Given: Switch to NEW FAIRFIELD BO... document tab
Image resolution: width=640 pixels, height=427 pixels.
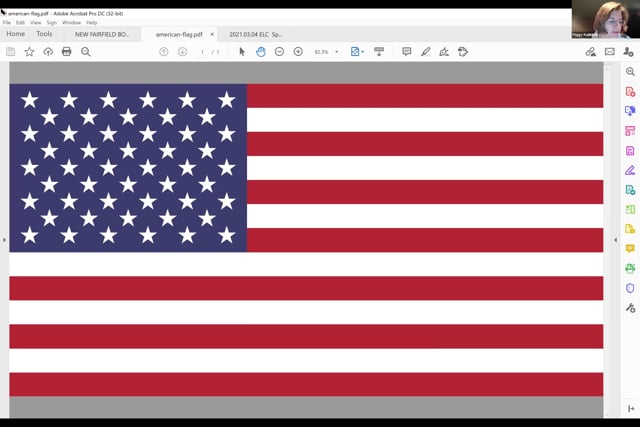Looking at the screenshot, I should pyautogui.click(x=102, y=34).
